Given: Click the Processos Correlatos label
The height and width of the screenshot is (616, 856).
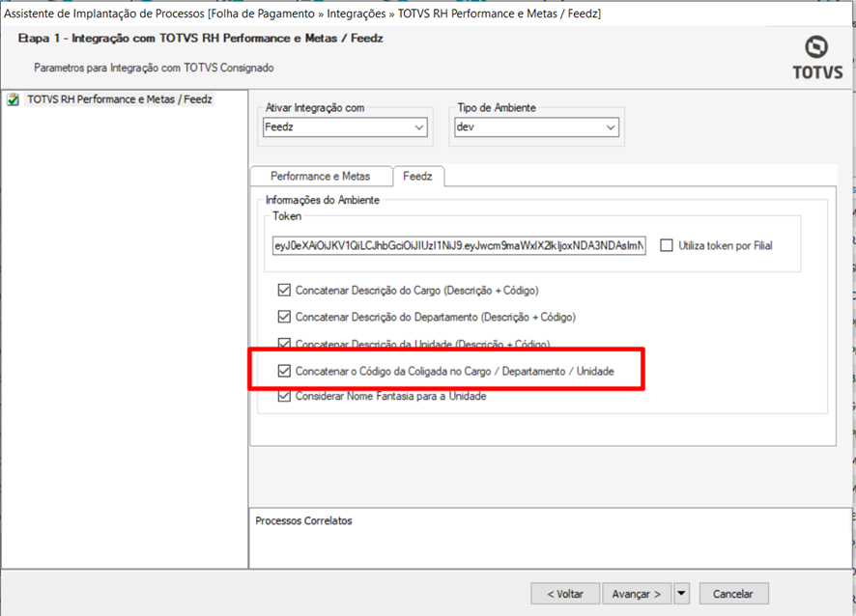Looking at the screenshot, I should (303, 520).
